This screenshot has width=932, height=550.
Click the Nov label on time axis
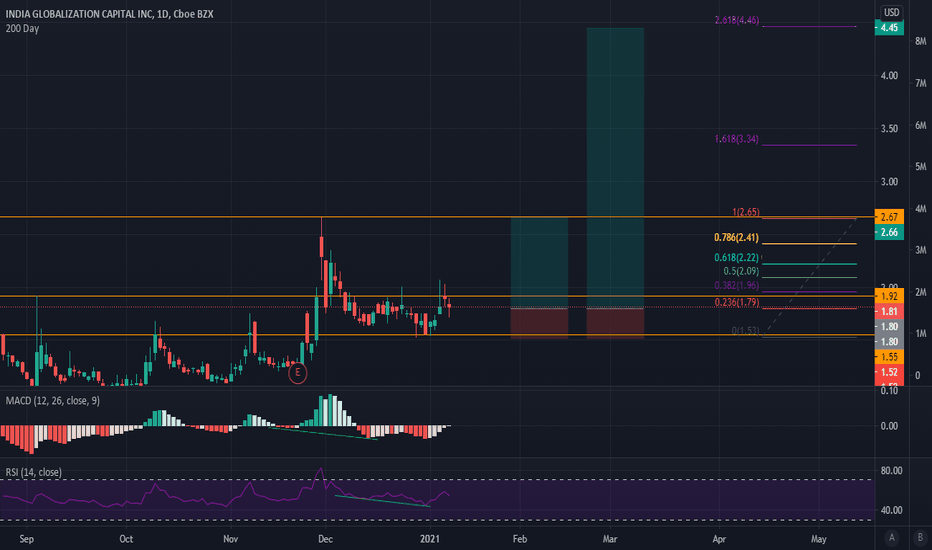tap(231, 539)
